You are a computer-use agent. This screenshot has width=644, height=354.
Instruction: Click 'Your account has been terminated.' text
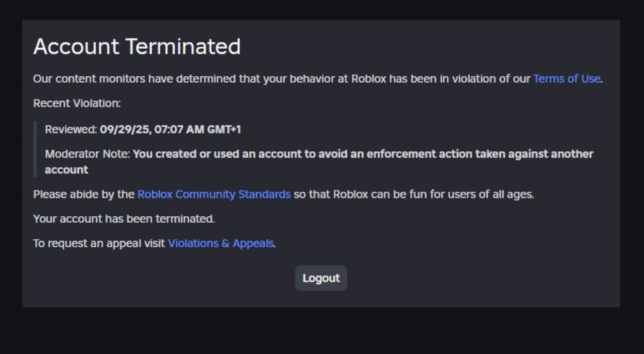124,219
